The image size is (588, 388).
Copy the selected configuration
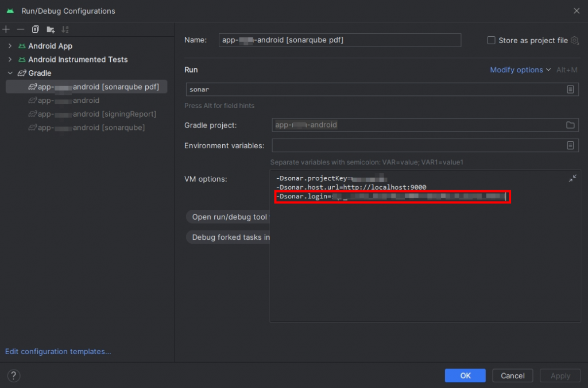pos(35,29)
